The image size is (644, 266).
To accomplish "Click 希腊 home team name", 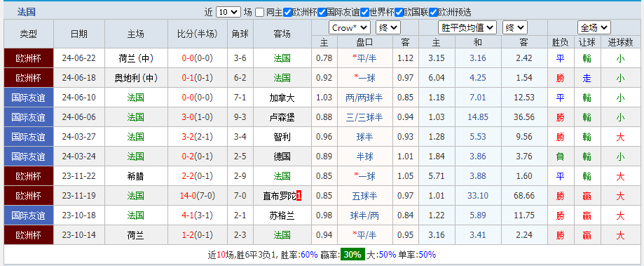I will coord(135,176).
